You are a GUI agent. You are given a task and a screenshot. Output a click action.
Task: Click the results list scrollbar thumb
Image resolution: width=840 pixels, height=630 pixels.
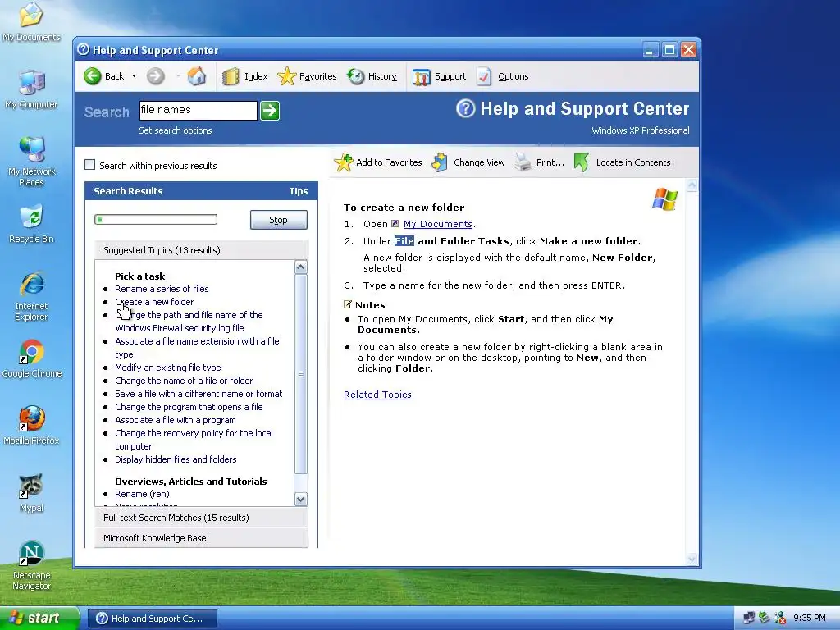coord(301,374)
